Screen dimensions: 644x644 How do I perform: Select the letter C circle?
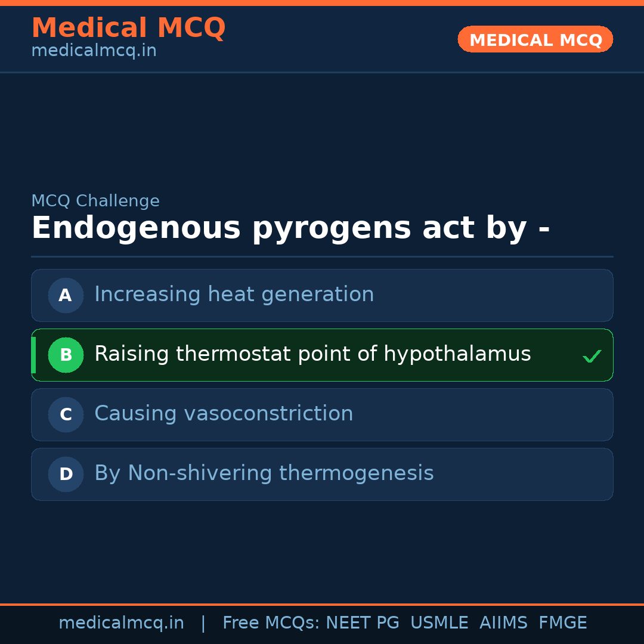(66, 414)
